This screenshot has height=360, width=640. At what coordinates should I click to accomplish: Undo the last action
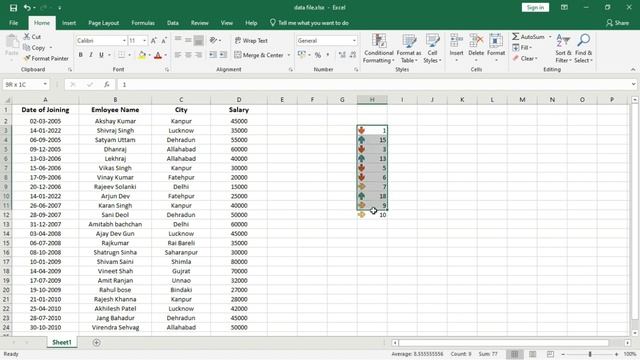(27, 8)
